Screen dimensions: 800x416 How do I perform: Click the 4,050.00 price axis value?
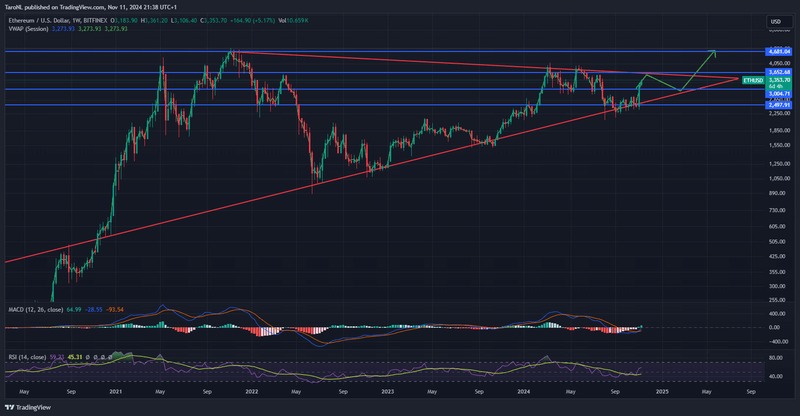(x=780, y=63)
